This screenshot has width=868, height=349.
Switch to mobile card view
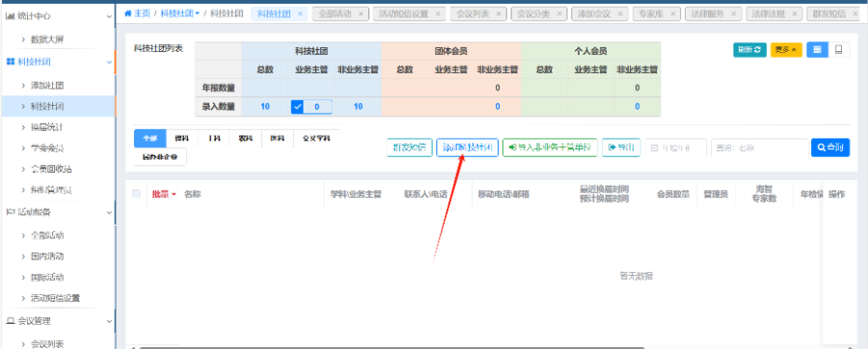point(838,50)
